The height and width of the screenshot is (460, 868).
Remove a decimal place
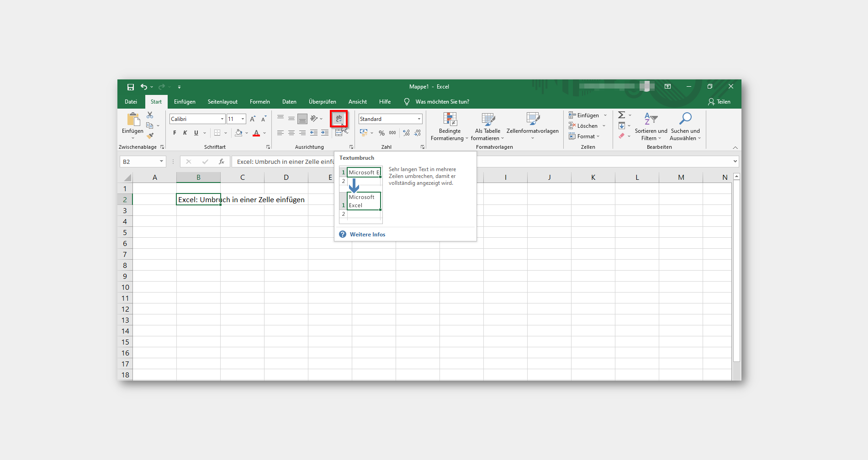click(x=417, y=133)
